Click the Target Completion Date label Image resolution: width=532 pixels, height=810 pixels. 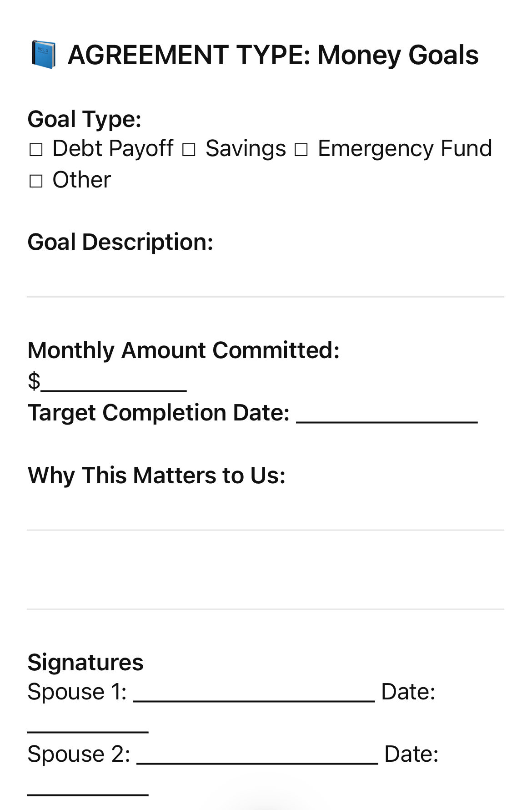click(159, 413)
